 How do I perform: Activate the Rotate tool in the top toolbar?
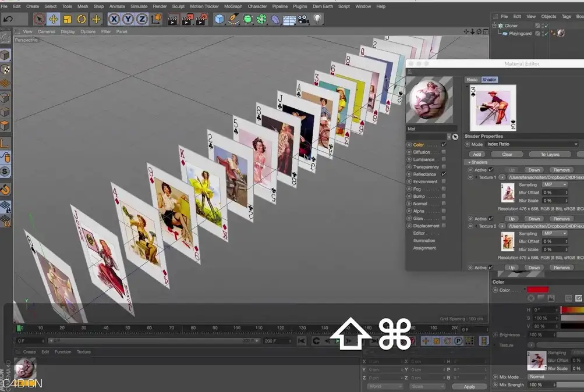82,19
